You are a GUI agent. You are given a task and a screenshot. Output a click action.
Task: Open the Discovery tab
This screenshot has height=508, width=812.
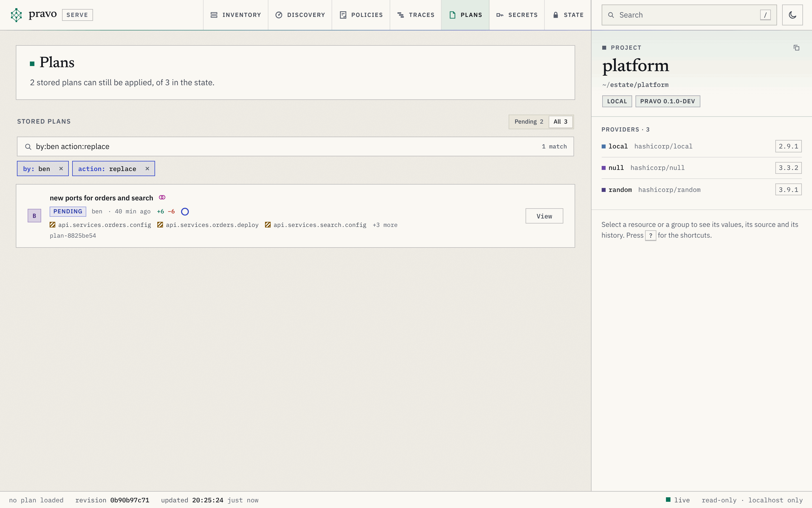click(x=300, y=15)
